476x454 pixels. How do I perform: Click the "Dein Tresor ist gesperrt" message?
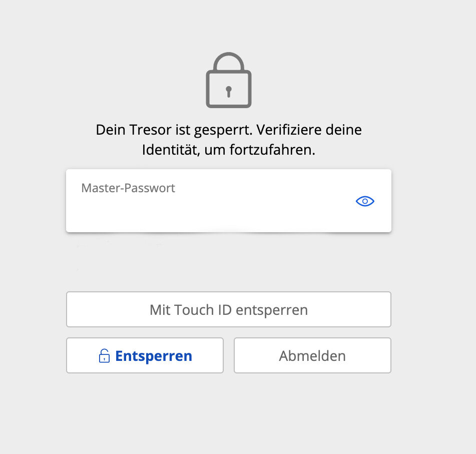click(x=228, y=130)
